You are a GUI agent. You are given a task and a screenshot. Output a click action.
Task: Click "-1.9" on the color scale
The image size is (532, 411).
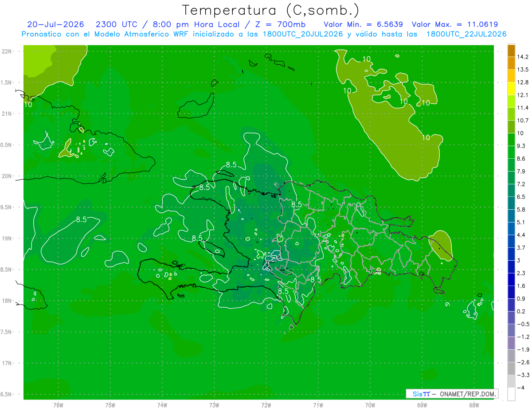coord(523,349)
